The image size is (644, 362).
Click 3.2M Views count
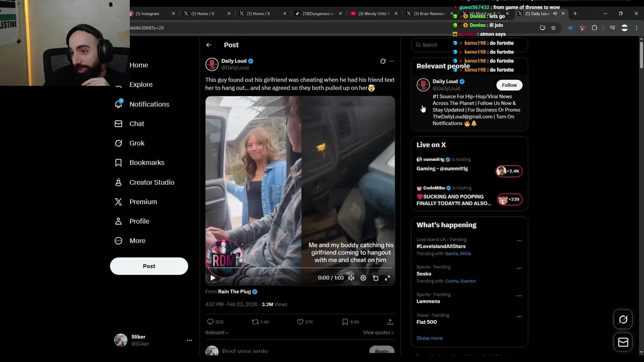click(x=274, y=304)
